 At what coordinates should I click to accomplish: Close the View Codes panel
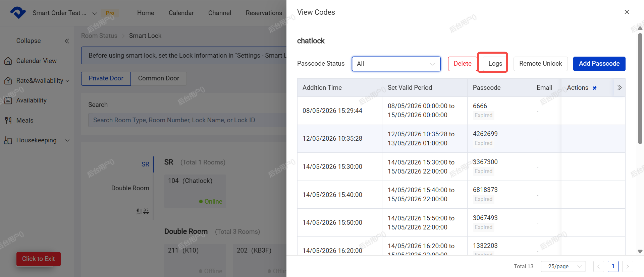[x=627, y=12]
